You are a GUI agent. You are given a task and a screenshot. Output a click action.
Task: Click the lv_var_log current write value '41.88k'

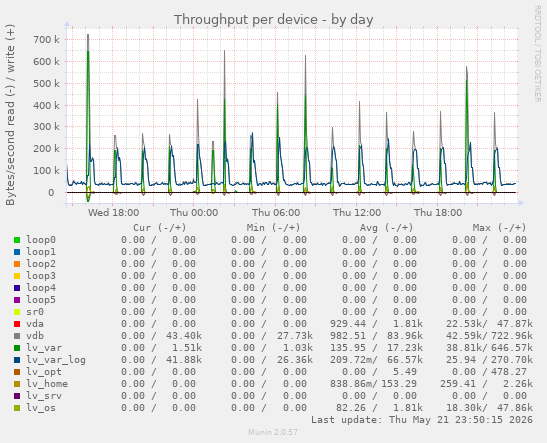(184, 360)
